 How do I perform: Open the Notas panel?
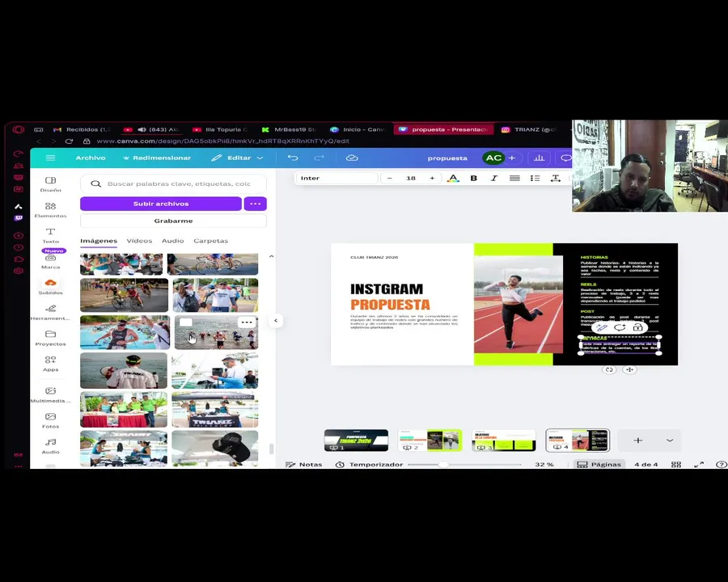pyautogui.click(x=303, y=464)
